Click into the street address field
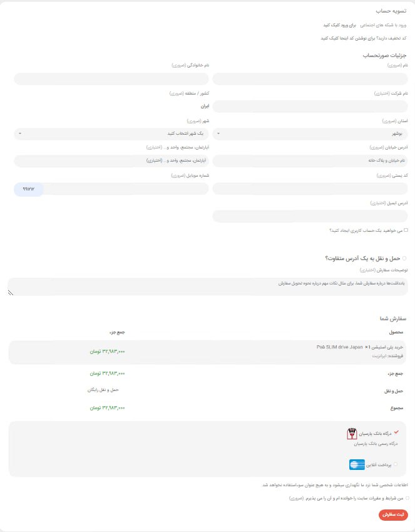415x532 pixels. coord(310,160)
